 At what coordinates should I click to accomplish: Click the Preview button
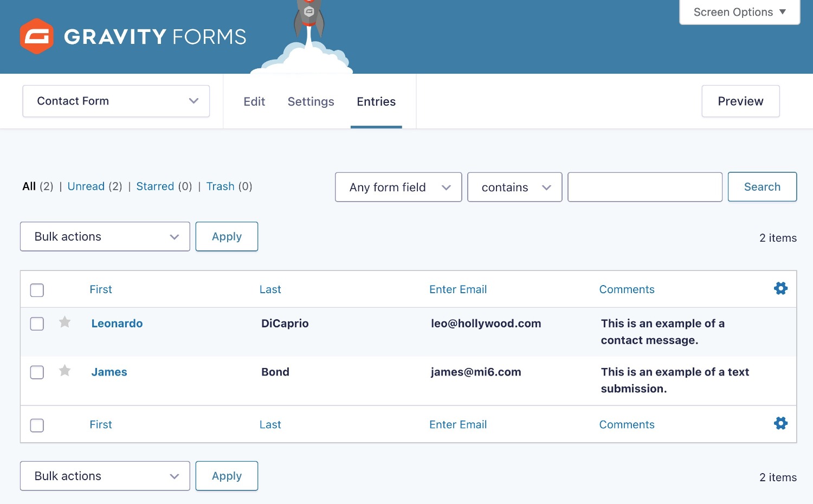coord(740,101)
